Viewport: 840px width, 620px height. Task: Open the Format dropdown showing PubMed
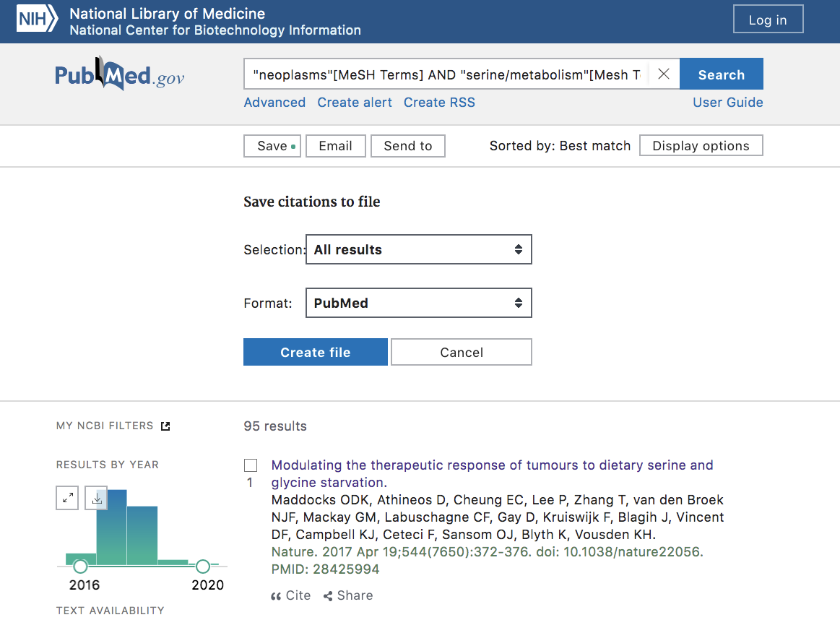click(419, 303)
